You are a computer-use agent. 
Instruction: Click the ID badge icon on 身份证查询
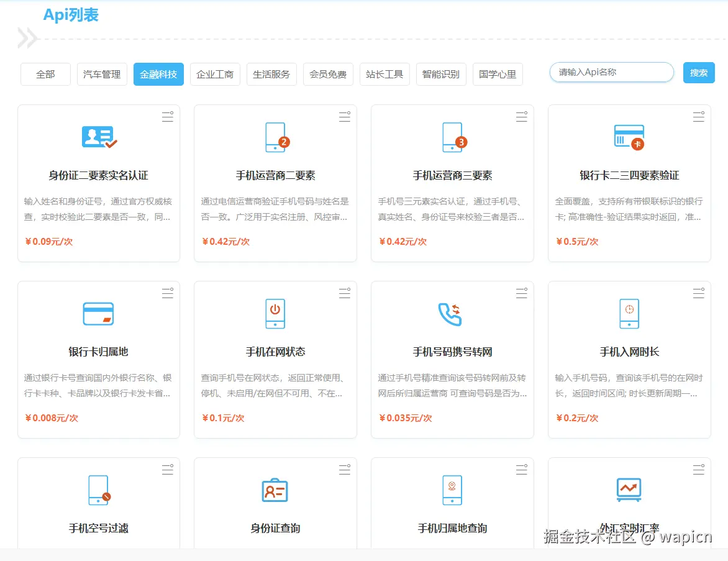[x=275, y=490]
